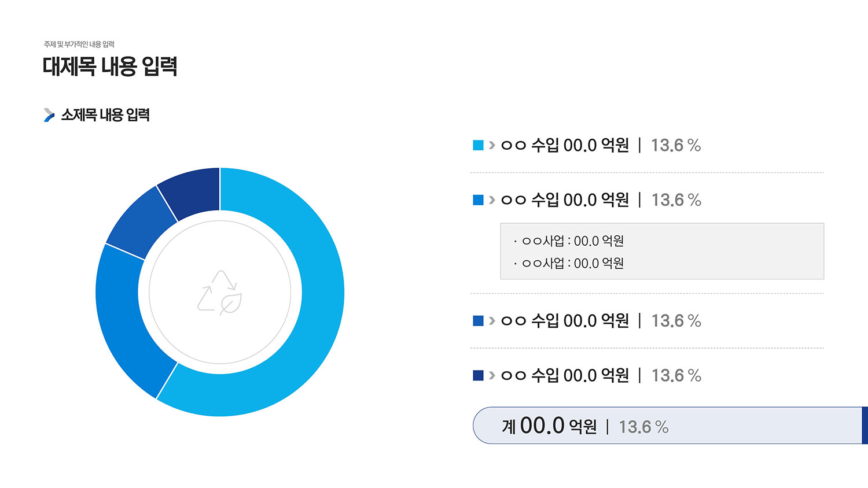The width and height of the screenshot is (868, 488).
Task: Click the small subtitle text above main title
Action: pos(79,44)
